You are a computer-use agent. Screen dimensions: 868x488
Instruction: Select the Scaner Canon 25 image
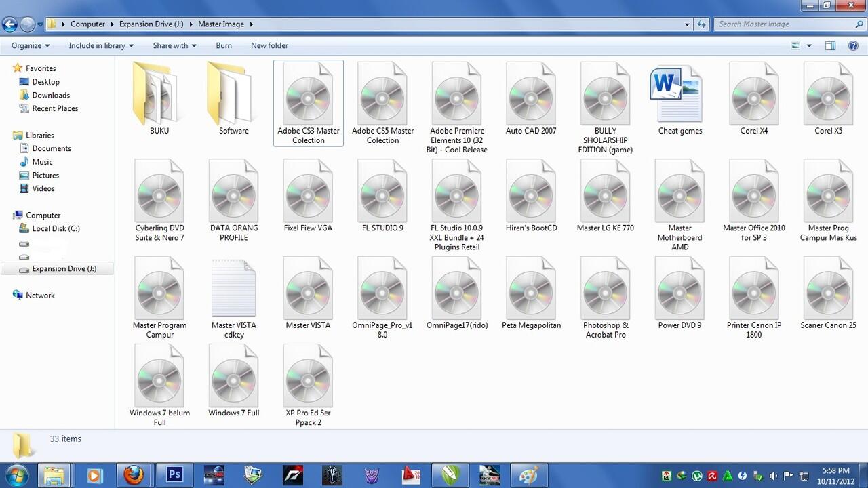828,293
